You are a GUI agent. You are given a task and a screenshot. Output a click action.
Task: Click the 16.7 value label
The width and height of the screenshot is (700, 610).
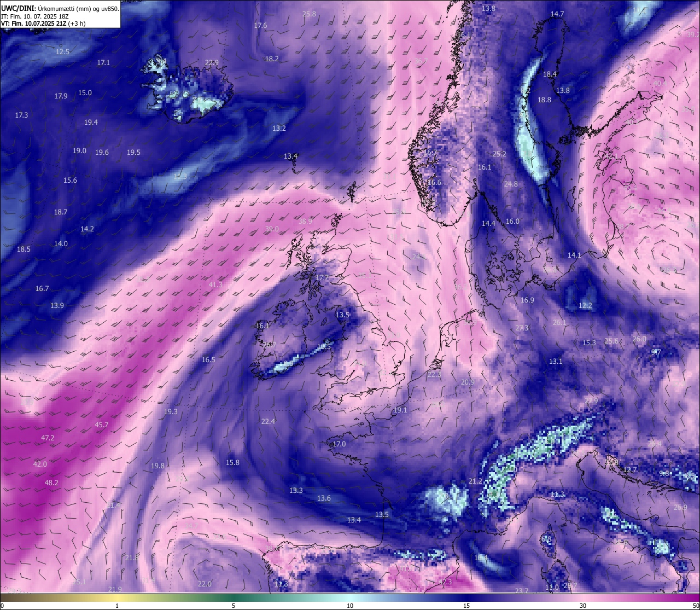point(42,288)
